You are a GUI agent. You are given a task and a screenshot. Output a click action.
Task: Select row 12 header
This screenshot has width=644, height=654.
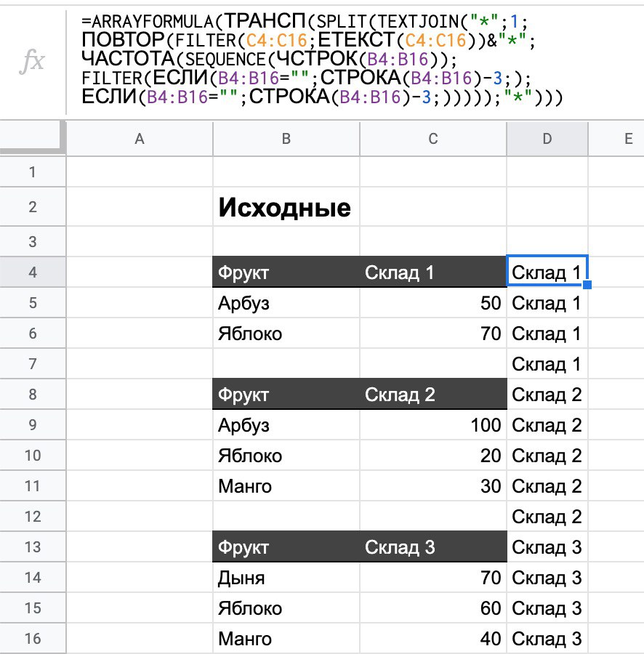click(33, 517)
